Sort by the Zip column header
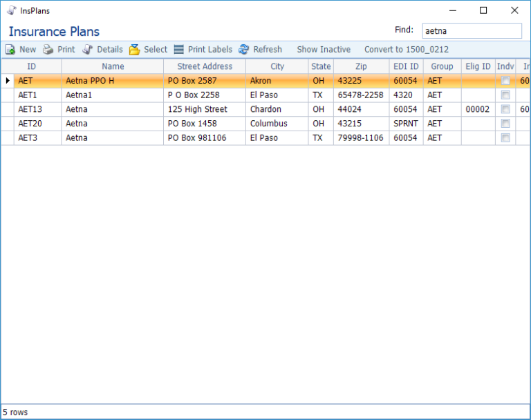The height and width of the screenshot is (420, 531). pos(361,66)
